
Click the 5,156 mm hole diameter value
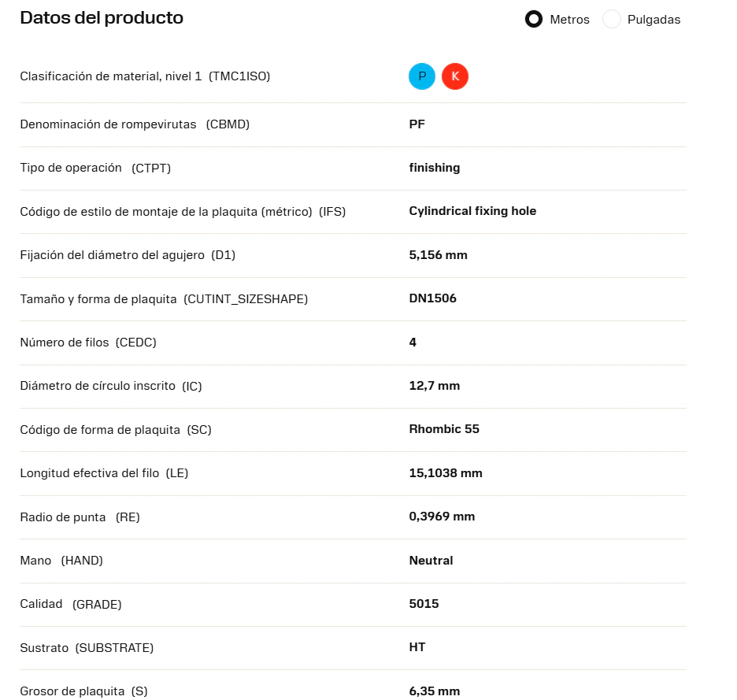438,255
